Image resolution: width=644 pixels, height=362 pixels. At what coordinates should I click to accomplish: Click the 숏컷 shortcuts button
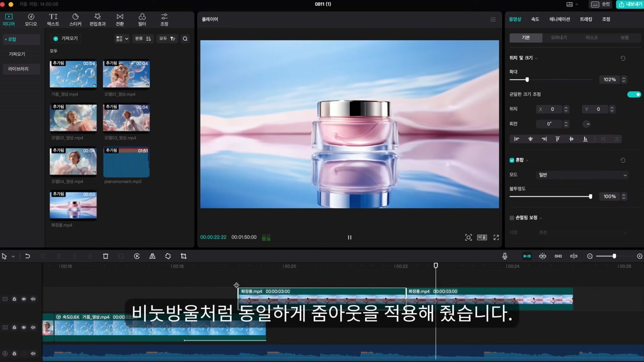600,4
